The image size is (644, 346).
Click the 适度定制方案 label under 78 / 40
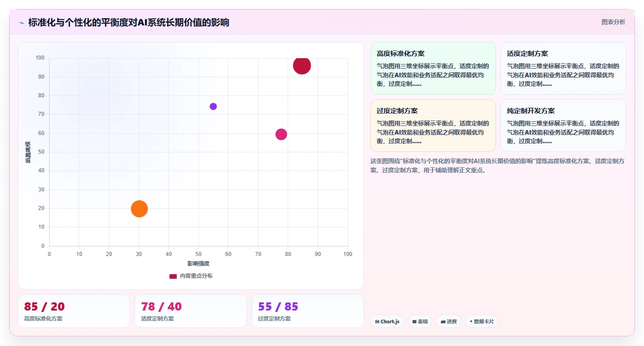tap(157, 319)
